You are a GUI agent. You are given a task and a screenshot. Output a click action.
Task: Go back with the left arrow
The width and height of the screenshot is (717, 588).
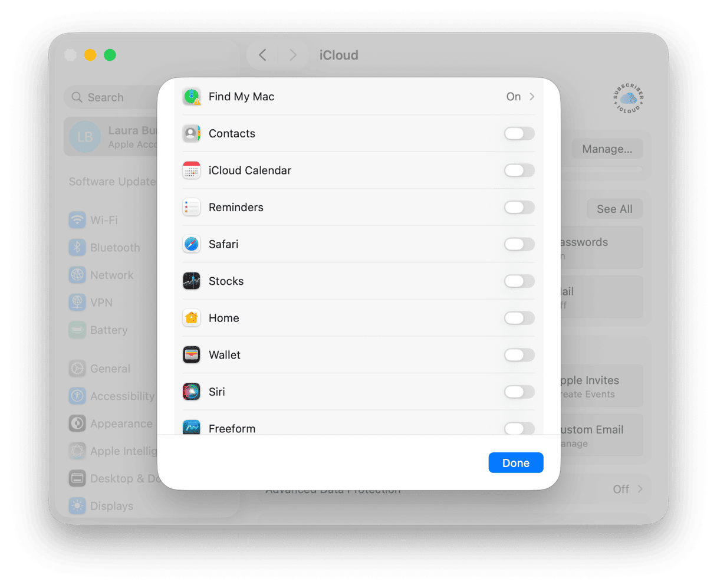coord(263,55)
